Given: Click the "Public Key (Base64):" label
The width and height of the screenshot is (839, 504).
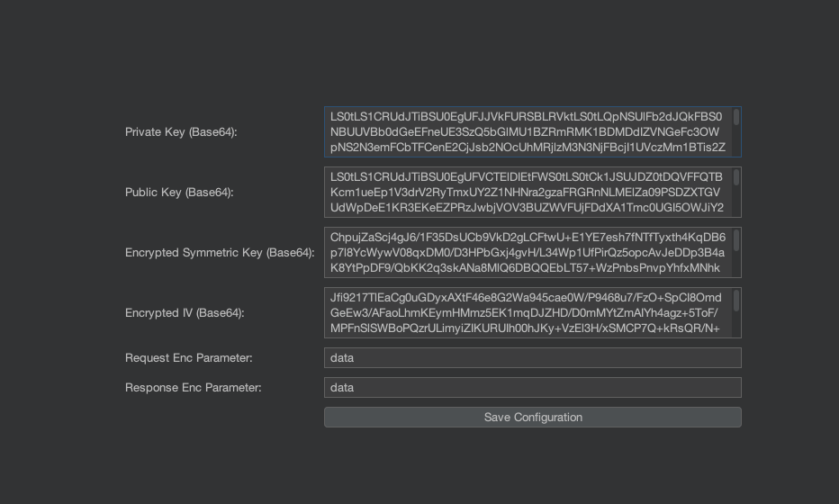Looking at the screenshot, I should point(179,193).
